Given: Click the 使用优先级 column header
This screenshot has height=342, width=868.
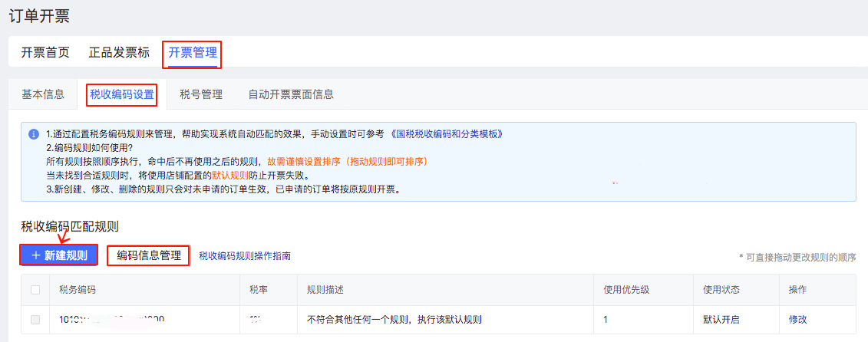Looking at the screenshot, I should tap(626, 290).
